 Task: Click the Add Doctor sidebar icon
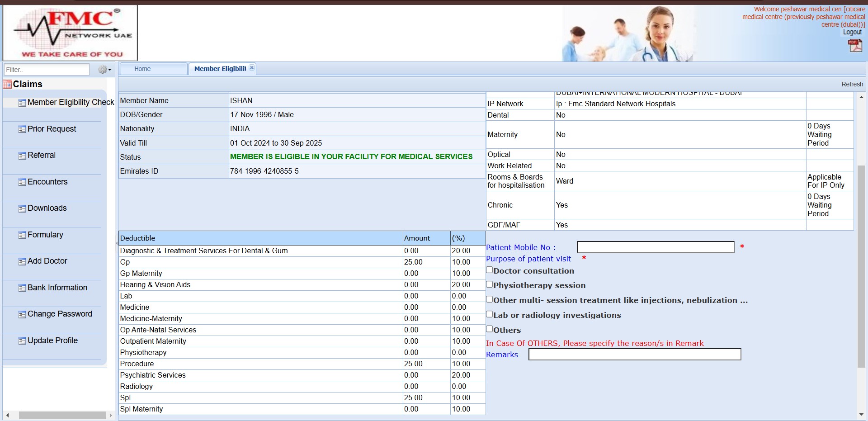point(22,261)
